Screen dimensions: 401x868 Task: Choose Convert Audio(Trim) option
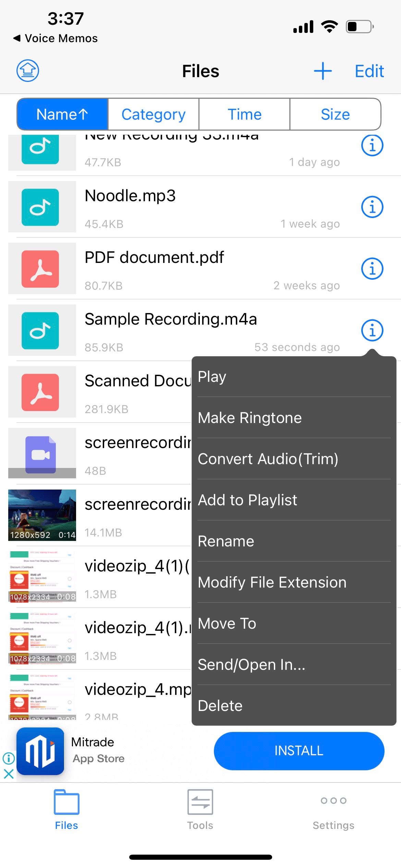294,459
